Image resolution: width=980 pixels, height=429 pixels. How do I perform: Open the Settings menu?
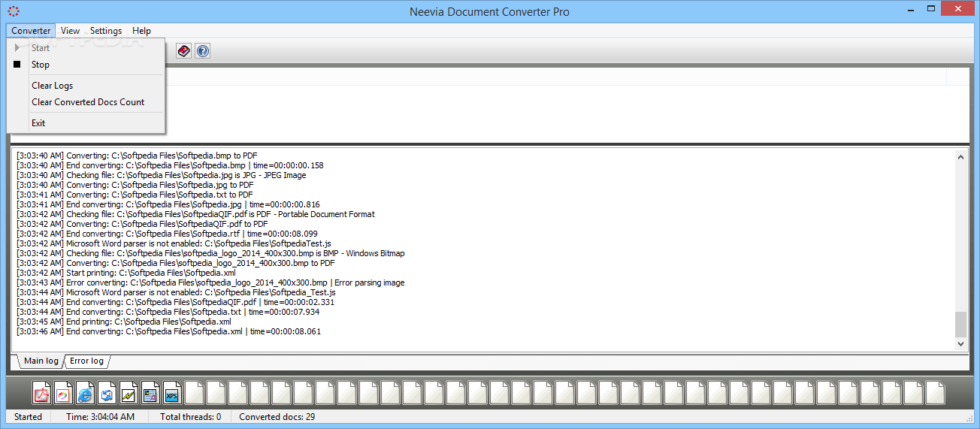(x=106, y=31)
